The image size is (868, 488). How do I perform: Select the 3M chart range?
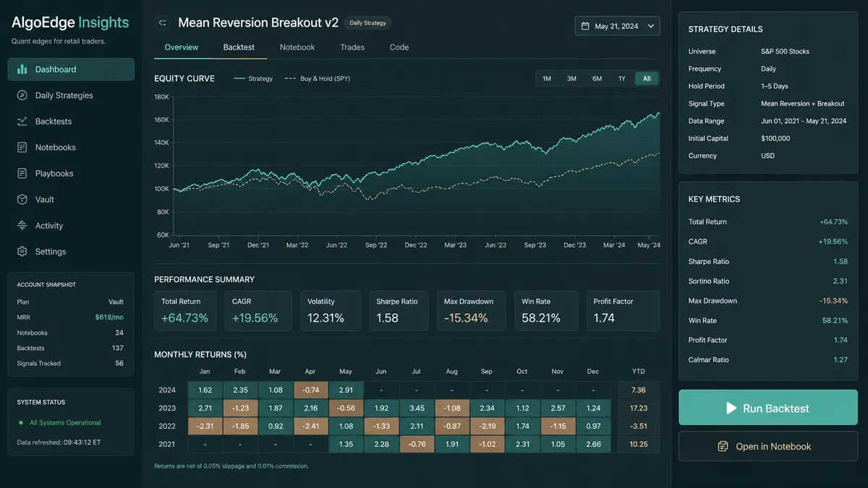(x=571, y=79)
